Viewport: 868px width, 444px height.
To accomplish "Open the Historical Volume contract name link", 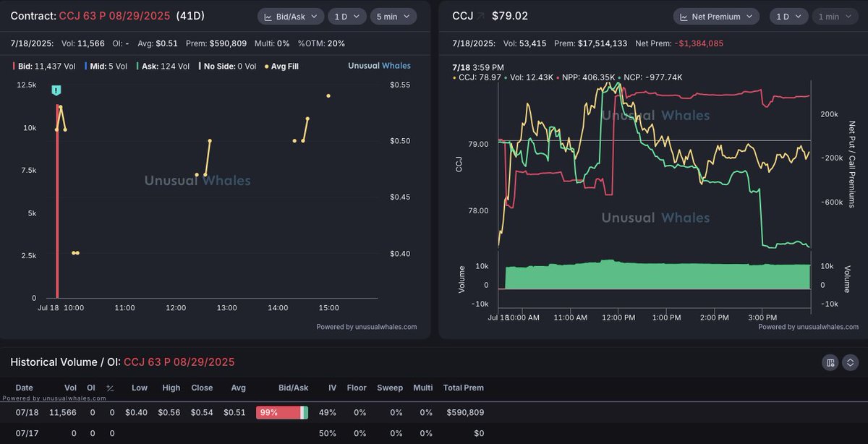I will pos(179,362).
